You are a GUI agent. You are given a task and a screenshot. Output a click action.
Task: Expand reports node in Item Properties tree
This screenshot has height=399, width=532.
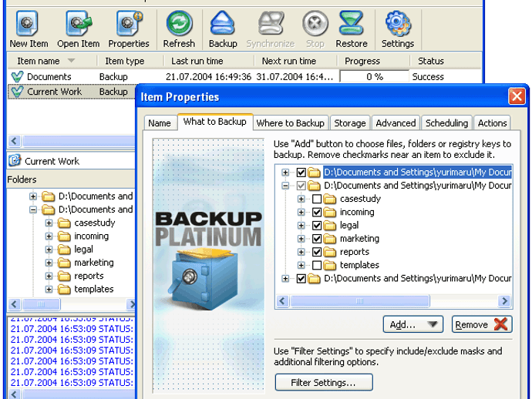[x=301, y=252]
